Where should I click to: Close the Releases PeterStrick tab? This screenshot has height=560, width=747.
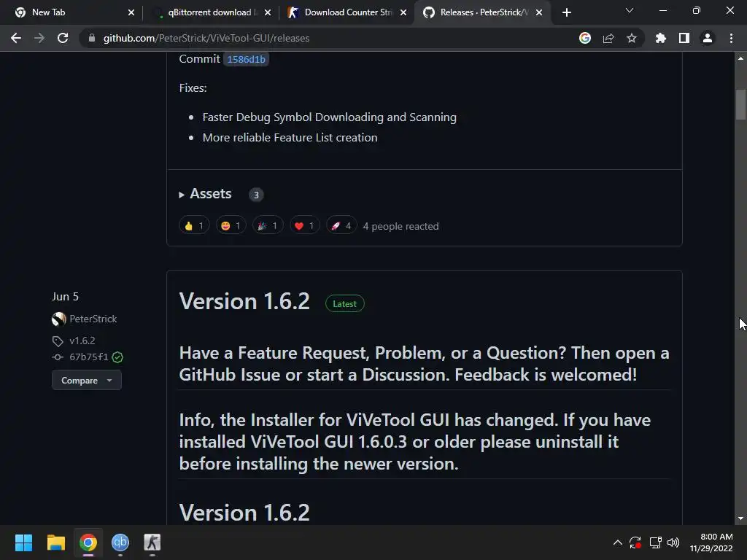(539, 12)
